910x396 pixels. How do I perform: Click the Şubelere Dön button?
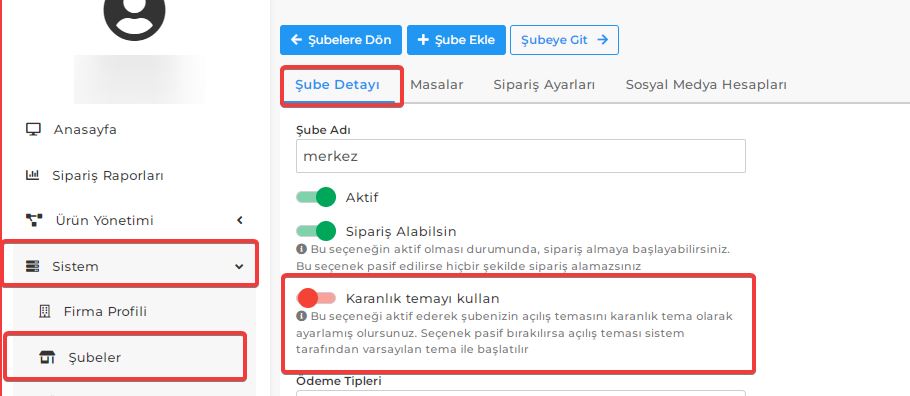[341, 40]
